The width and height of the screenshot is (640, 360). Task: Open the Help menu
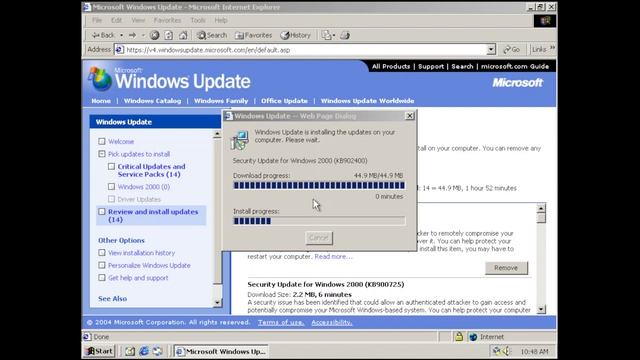tap(221, 20)
